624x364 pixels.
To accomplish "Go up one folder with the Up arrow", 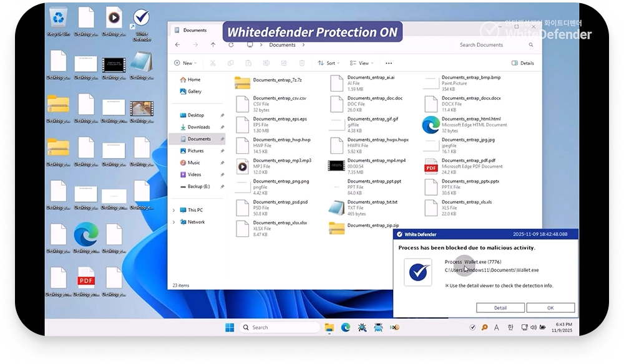I will coord(213,45).
